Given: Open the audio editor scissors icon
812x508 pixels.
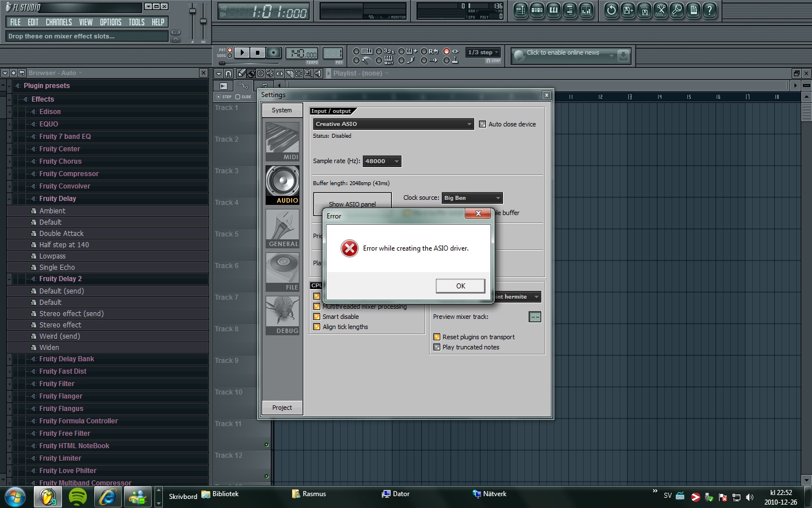Looking at the screenshot, I should click(x=661, y=10).
